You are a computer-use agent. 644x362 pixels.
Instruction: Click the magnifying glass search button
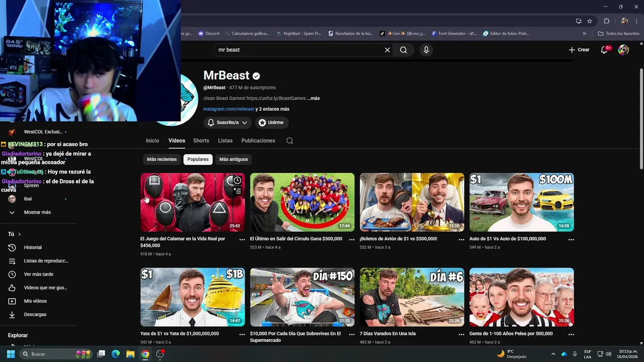click(404, 50)
